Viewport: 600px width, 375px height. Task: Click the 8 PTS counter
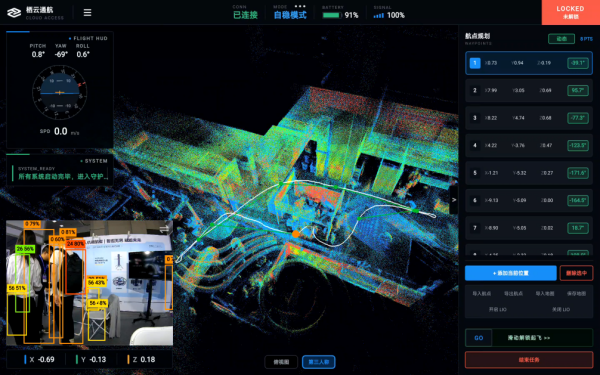point(586,39)
